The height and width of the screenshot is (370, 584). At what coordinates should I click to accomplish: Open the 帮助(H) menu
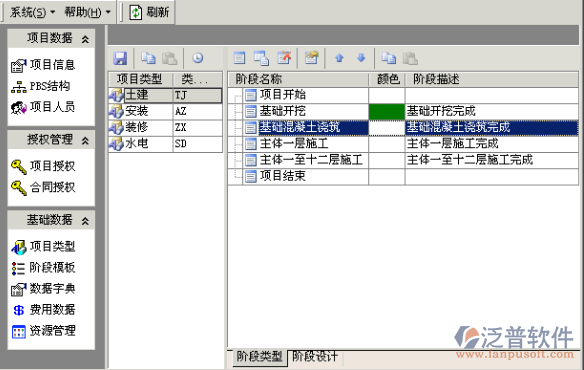pos(87,12)
